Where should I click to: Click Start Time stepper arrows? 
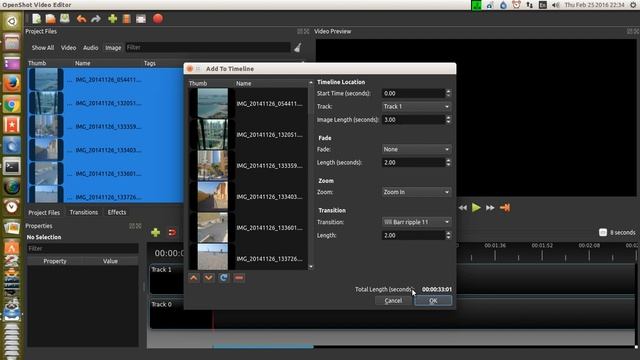[x=448, y=93]
